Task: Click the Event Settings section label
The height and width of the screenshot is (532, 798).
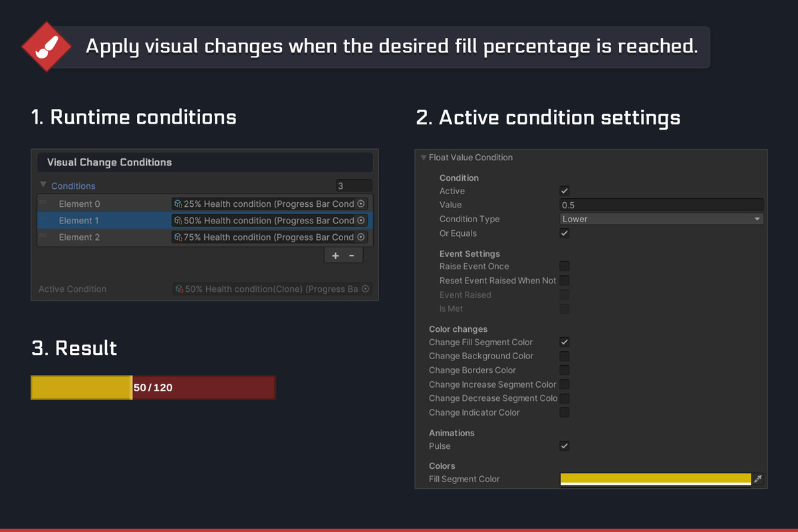Action: point(469,253)
